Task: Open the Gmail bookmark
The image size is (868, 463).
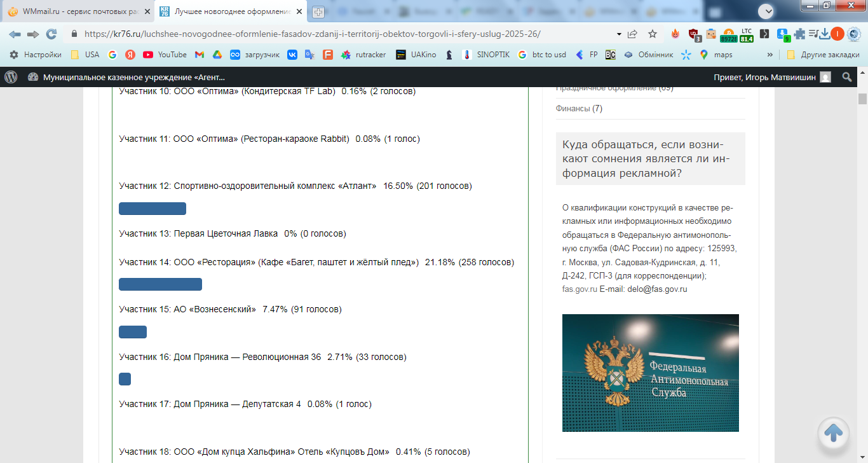Action: pos(200,55)
